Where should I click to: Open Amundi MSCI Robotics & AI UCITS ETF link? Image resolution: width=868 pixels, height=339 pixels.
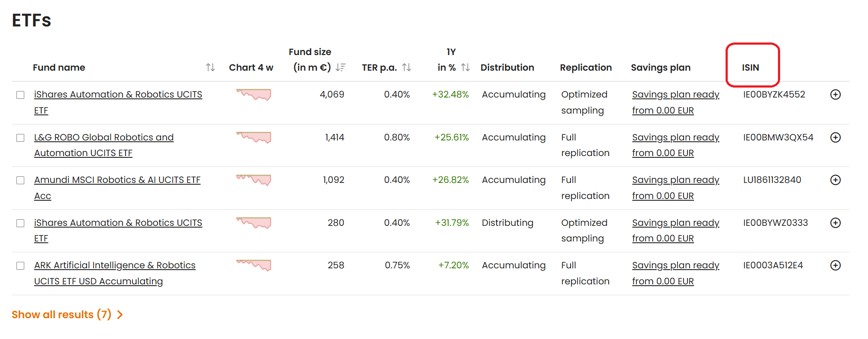[117, 188]
